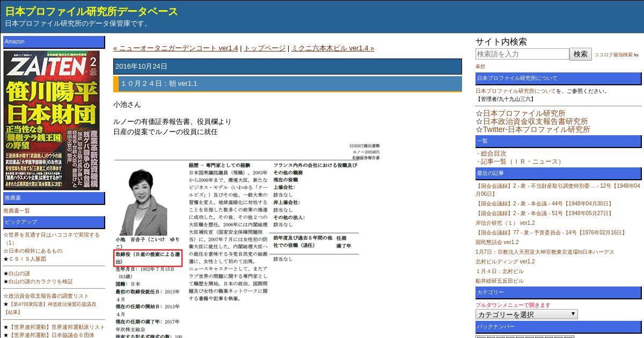Open 国会会議録 本会議 51号 link
Image resolution: width=644 pixels, height=338 pixels.
click(x=544, y=213)
